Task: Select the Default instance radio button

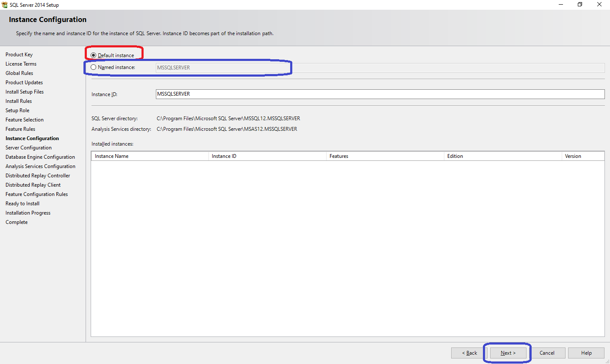Action: click(93, 55)
